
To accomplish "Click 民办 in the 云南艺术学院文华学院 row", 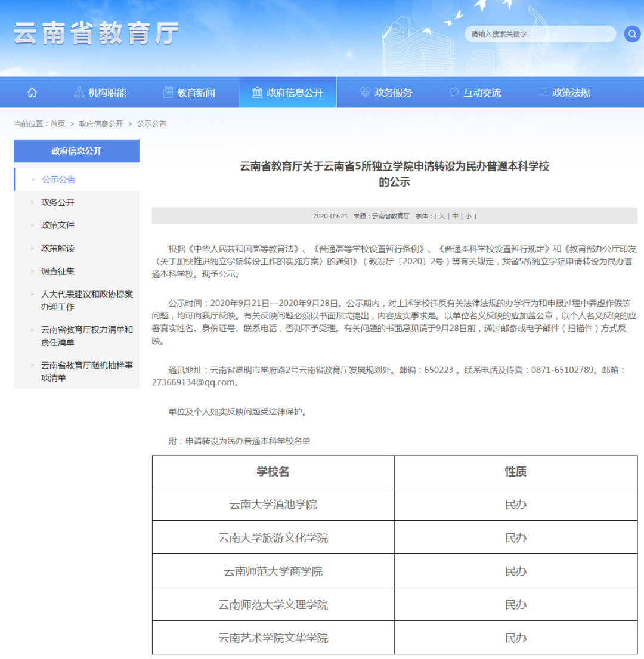I will tap(516, 638).
